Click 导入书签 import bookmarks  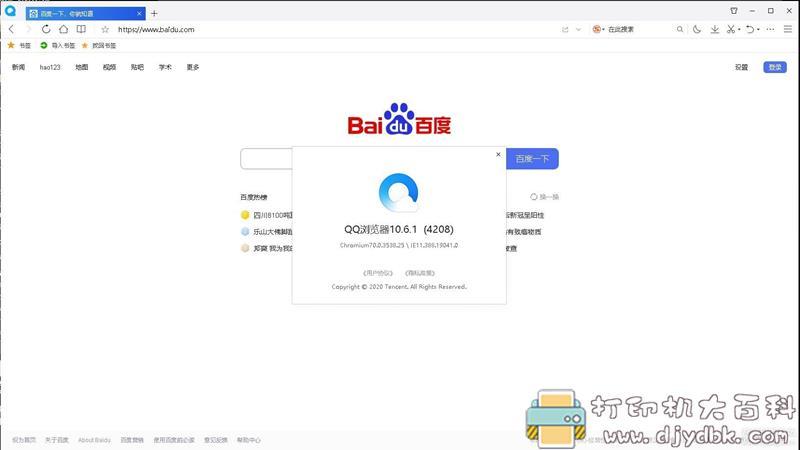pos(58,45)
